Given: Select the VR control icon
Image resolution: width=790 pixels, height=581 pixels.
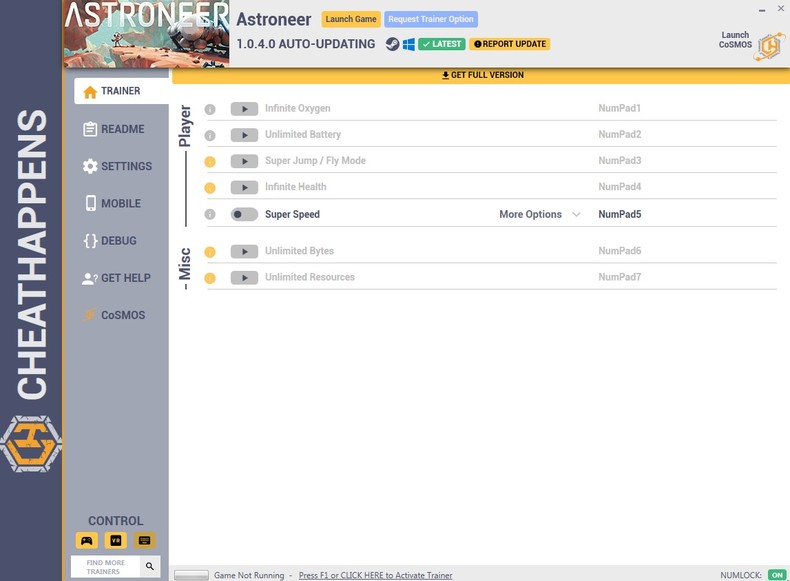Looking at the screenshot, I should 115,541.
